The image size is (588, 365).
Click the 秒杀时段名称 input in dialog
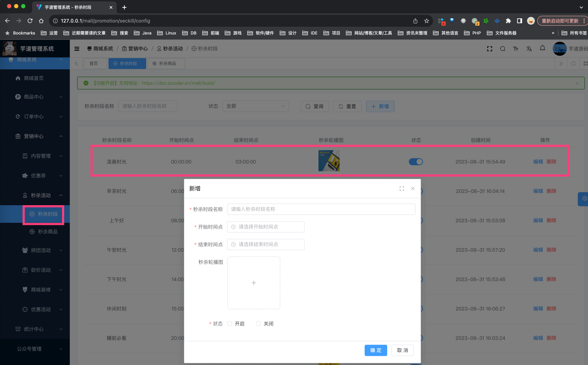click(x=321, y=209)
